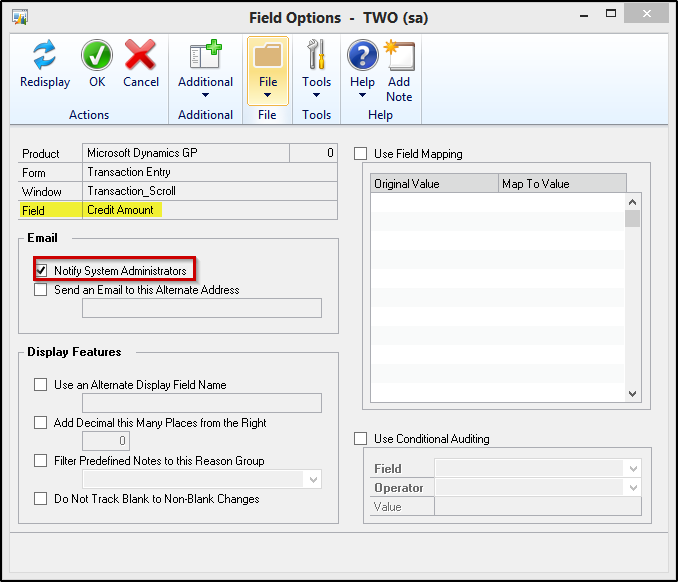The width and height of the screenshot is (678, 582).
Task: Open the Additional window-plus icon
Action: click(205, 54)
